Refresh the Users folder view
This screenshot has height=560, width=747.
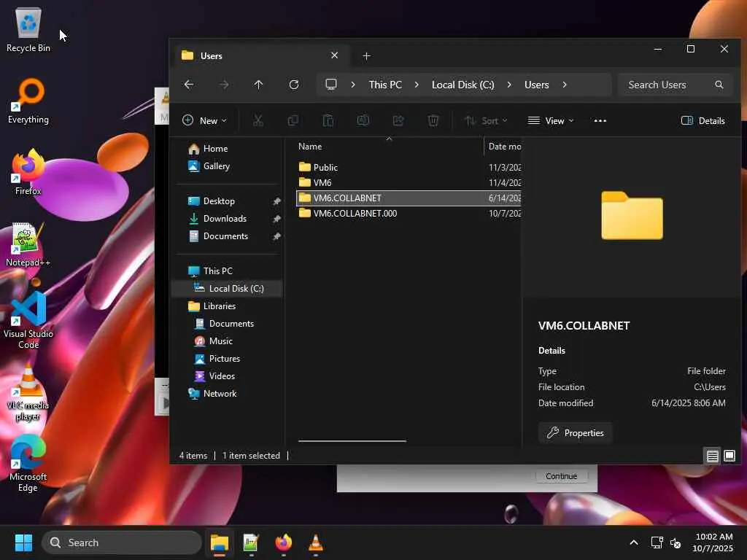[x=294, y=85]
